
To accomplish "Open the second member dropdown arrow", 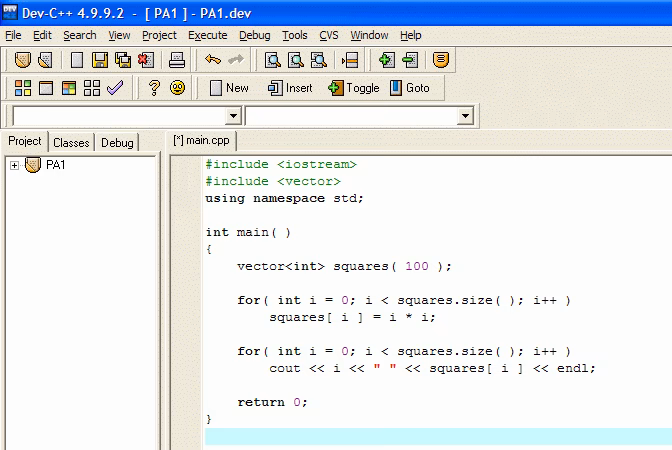I will pyautogui.click(x=465, y=116).
